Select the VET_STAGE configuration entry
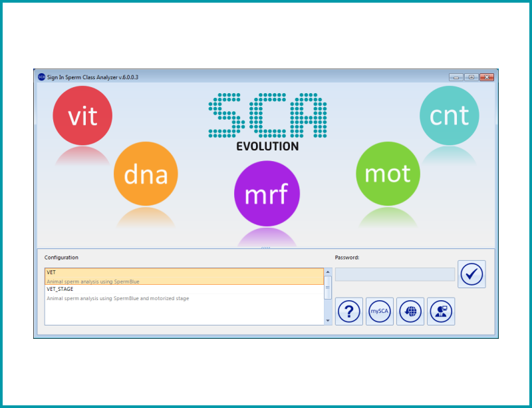 (184, 294)
